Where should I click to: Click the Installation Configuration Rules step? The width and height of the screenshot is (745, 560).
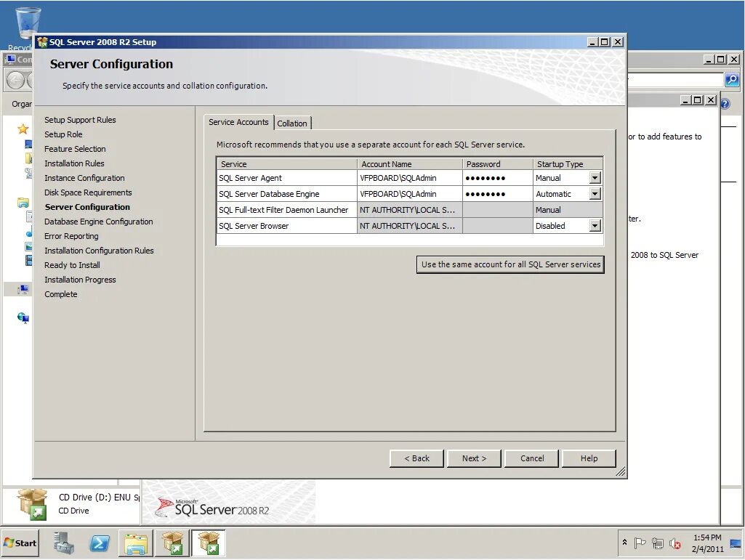coord(99,251)
